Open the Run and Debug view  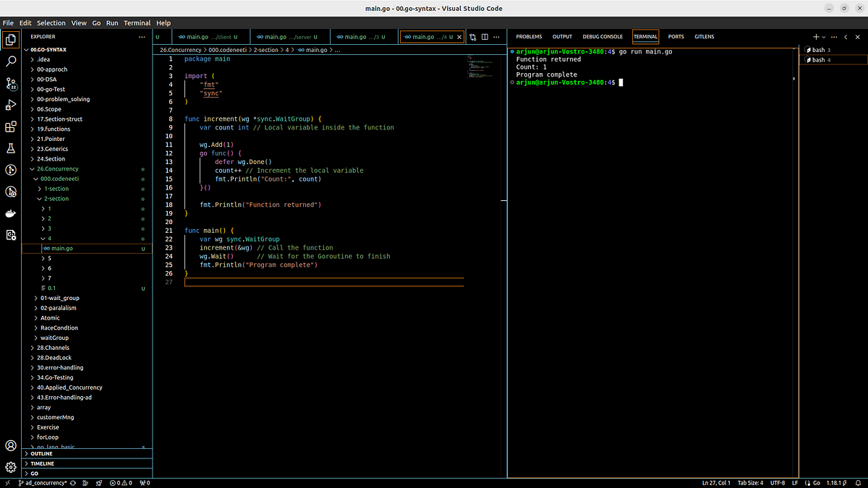tap(11, 106)
